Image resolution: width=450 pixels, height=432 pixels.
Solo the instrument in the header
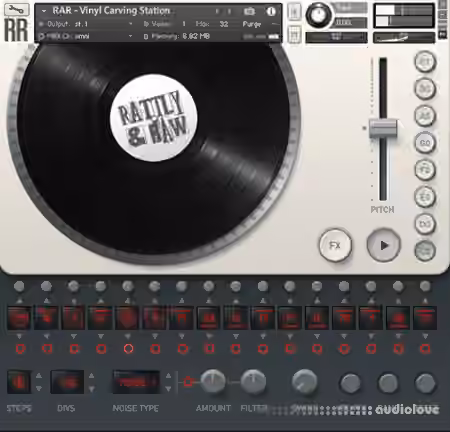click(294, 11)
